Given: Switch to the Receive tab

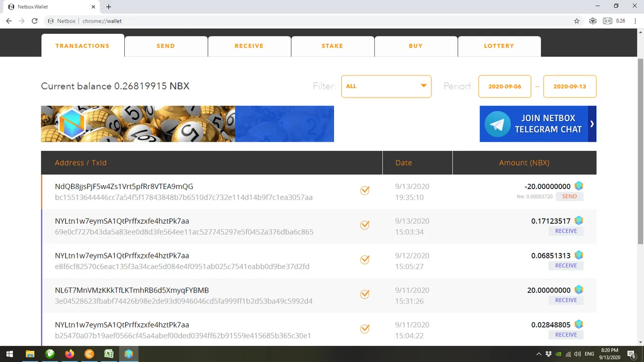Looking at the screenshot, I should tap(249, 46).
